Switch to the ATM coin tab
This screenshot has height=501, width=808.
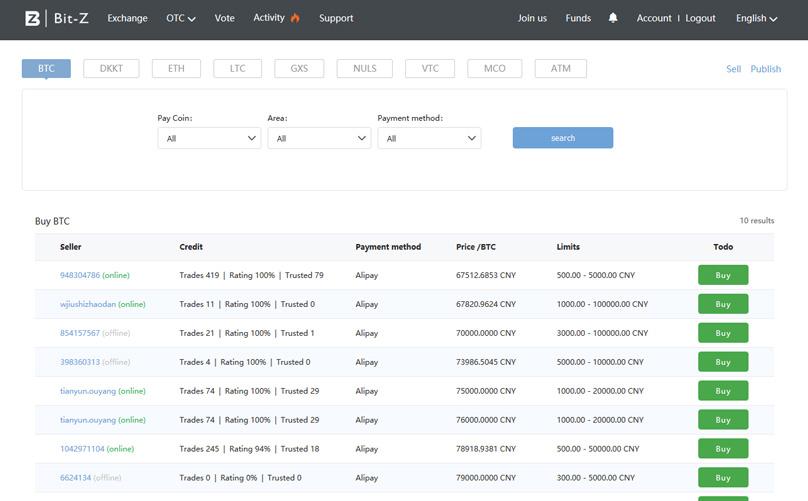click(x=561, y=69)
